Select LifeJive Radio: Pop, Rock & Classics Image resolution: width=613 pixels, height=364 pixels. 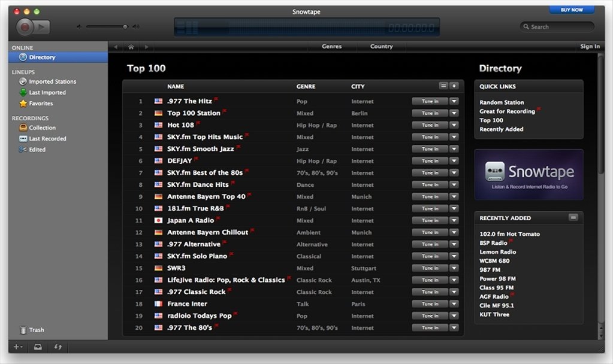tap(226, 280)
